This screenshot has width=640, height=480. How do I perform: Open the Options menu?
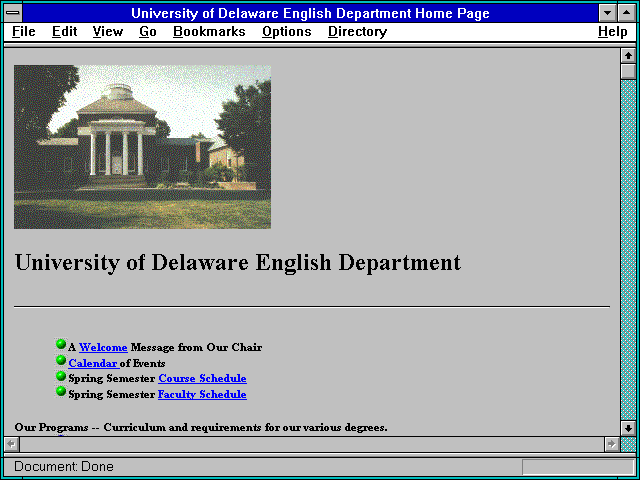tap(287, 32)
